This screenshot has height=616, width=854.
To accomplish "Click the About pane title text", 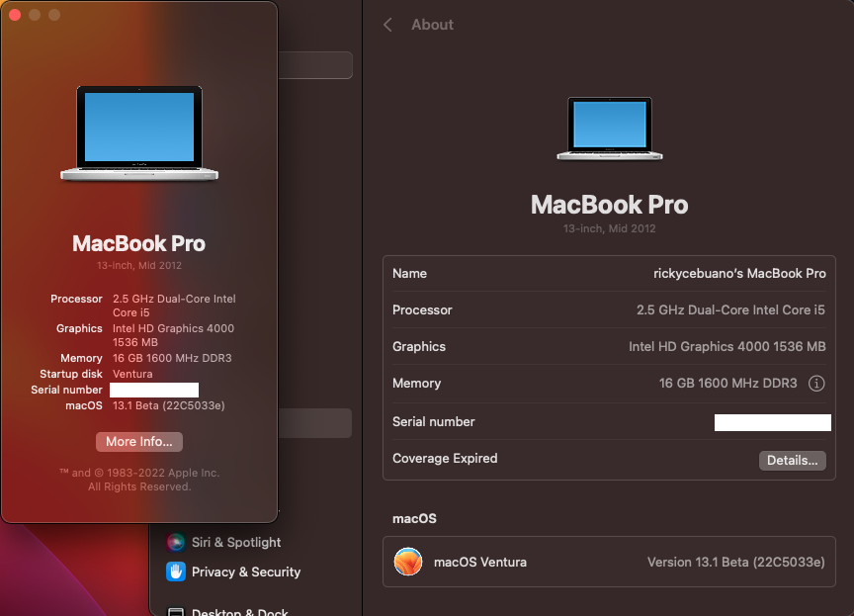I will click(x=432, y=25).
